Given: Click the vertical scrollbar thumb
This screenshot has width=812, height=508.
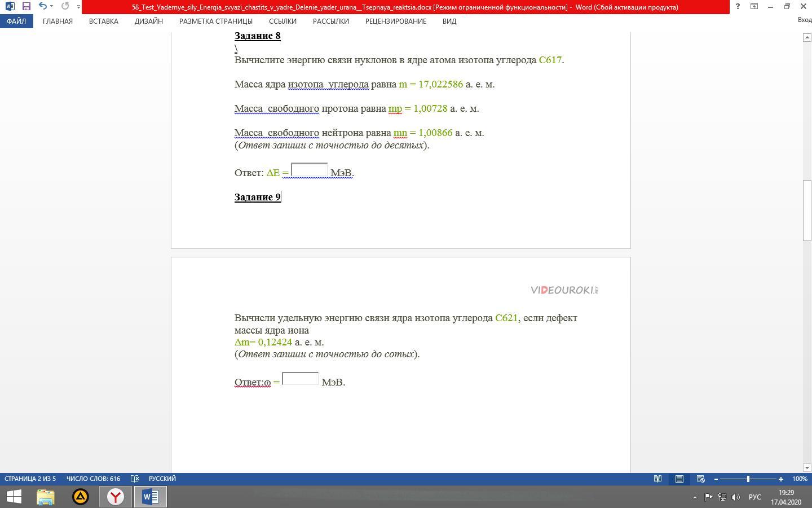Looking at the screenshot, I should coord(807,211).
